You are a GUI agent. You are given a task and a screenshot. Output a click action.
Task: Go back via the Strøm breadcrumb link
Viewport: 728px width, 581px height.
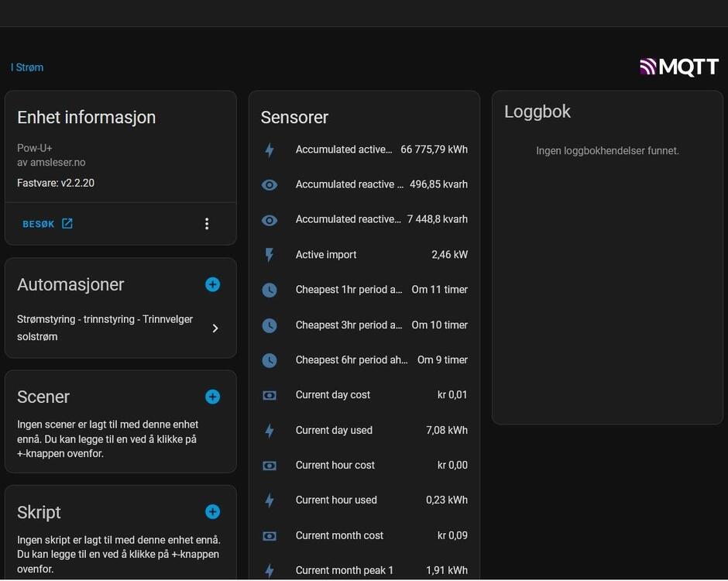(28, 67)
